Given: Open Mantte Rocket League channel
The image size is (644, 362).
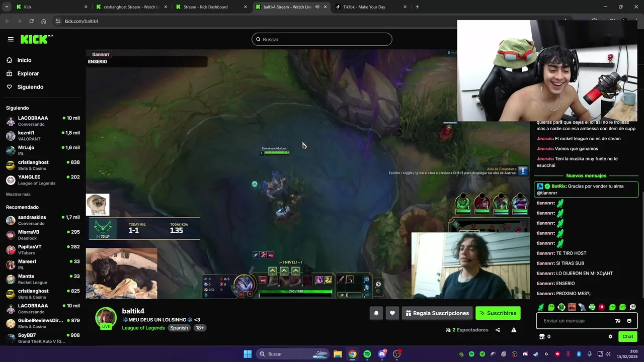Looking at the screenshot, I should (x=43, y=279).
